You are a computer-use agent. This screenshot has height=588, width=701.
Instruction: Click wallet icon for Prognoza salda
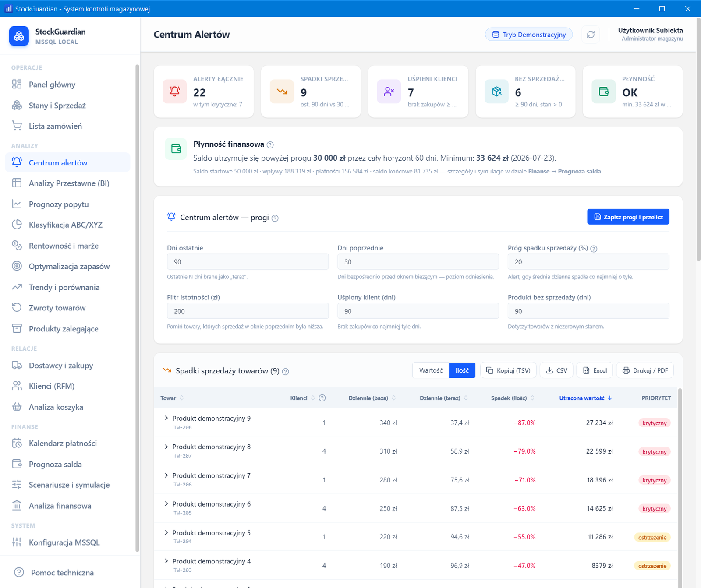[x=17, y=464]
